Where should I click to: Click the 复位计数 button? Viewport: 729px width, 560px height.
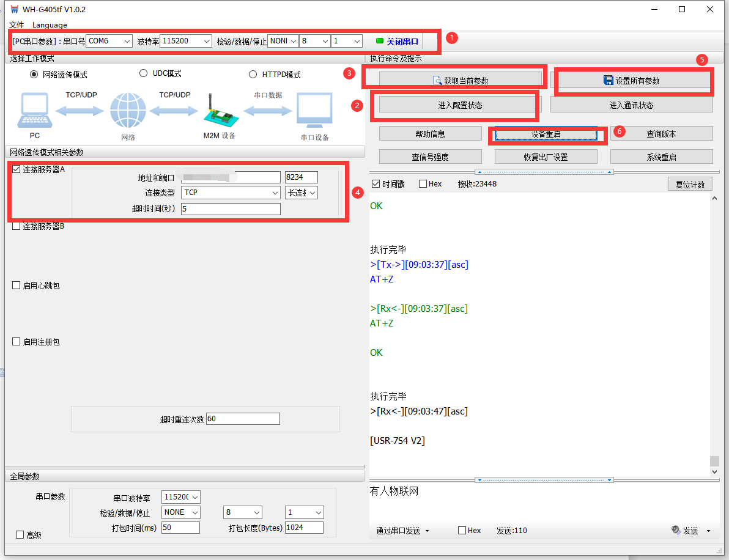[x=690, y=185]
